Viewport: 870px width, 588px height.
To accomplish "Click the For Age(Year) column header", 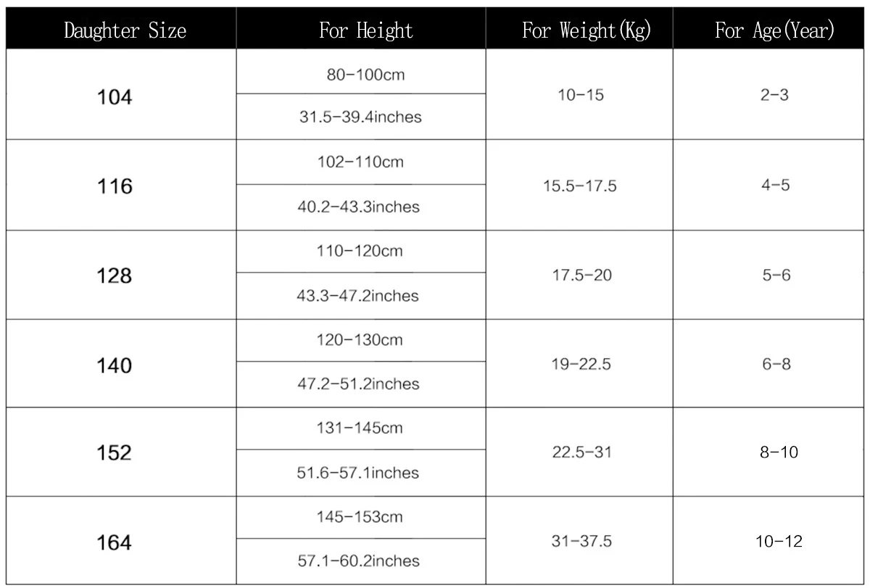I will pyautogui.click(x=774, y=30).
